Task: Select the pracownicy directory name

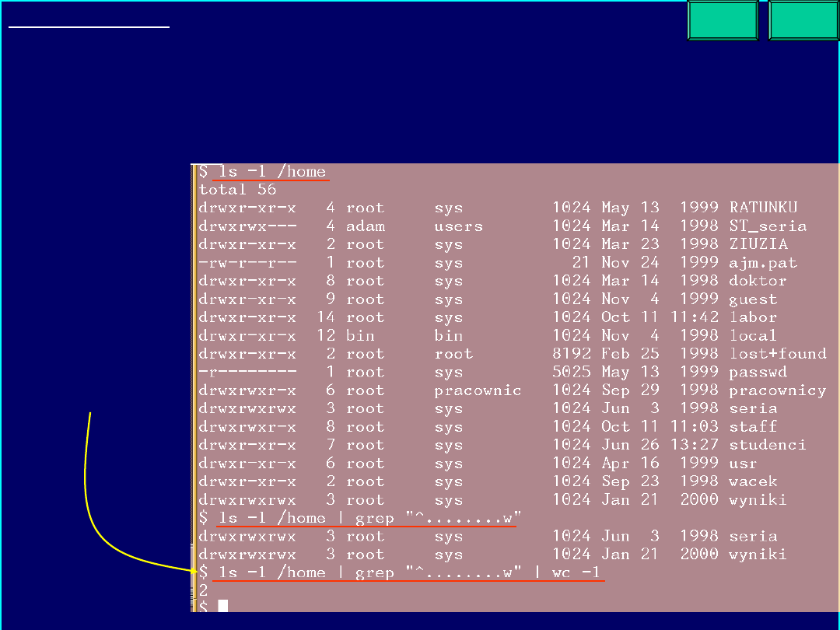Action: coord(777,390)
